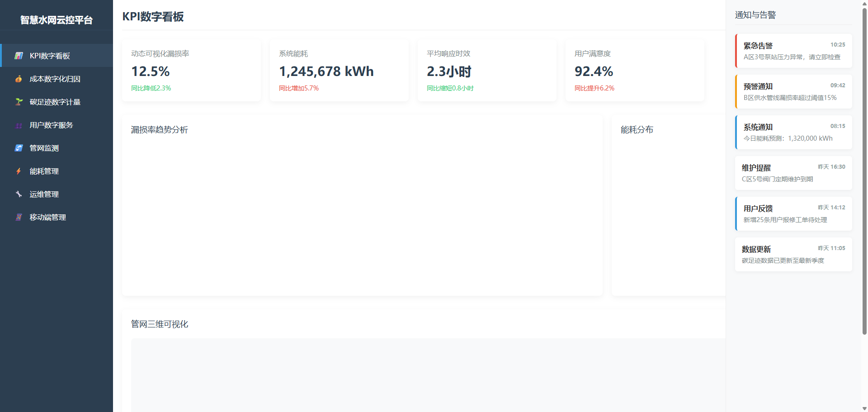Viewport: 868px width, 412px height.
Task: Switch to the 管网监测 page
Action: (44, 148)
